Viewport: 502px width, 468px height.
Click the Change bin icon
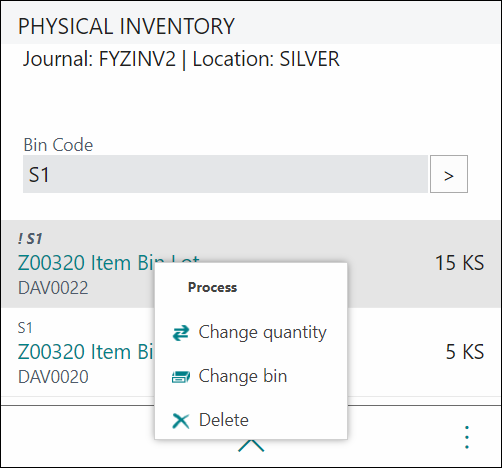pyautogui.click(x=181, y=377)
